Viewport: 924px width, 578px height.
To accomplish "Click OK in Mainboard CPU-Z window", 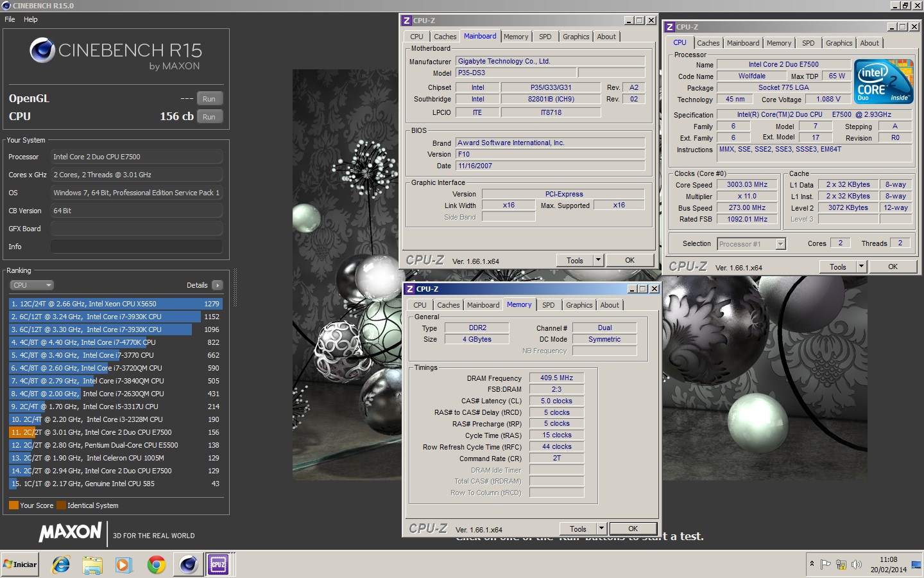I will [629, 260].
